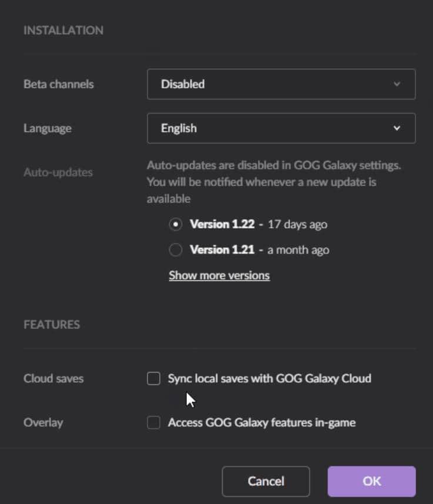Screen dimensions: 433x504
Task: Click the Auto-updates label
Action: click(x=58, y=172)
